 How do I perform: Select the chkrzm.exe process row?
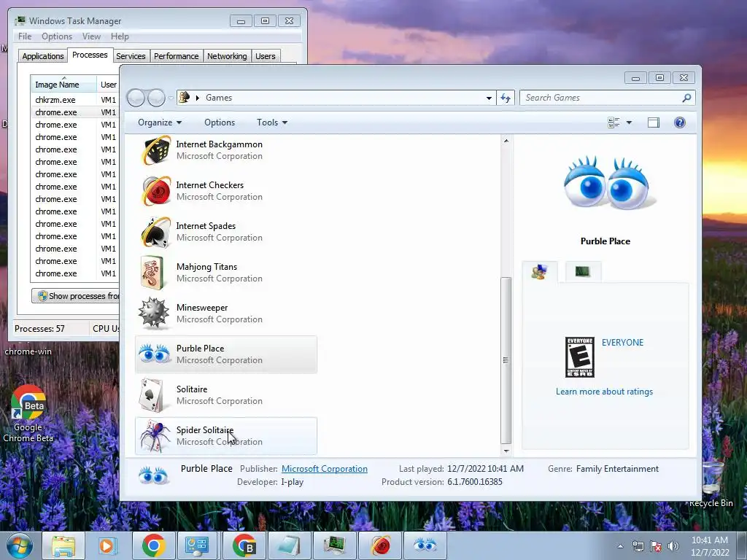point(75,99)
